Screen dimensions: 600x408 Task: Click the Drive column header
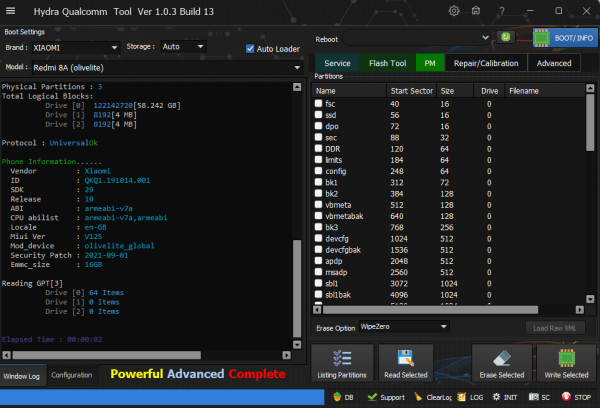[489, 91]
